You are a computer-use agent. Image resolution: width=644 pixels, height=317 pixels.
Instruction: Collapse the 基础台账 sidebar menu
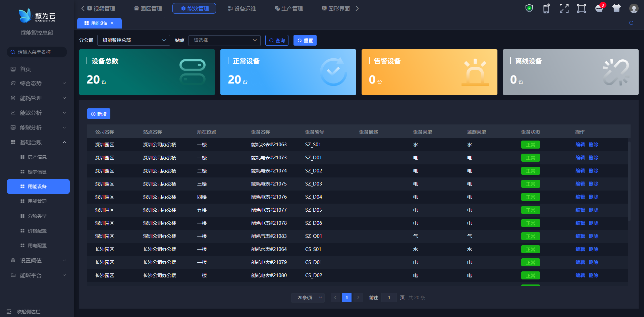click(x=37, y=143)
